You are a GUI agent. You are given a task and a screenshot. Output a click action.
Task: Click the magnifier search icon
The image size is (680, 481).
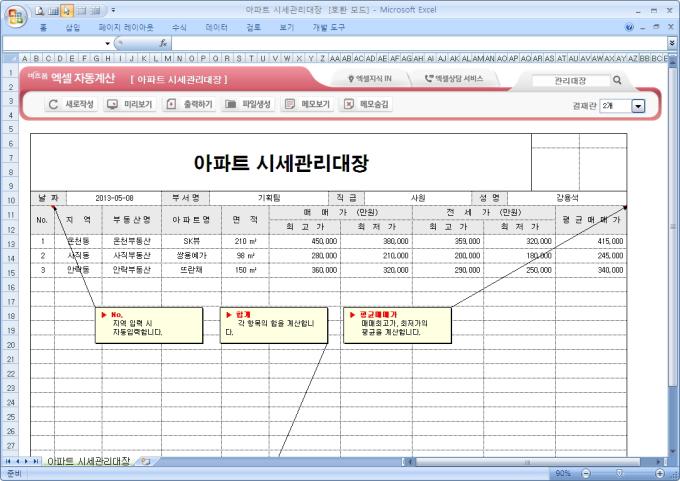(x=617, y=80)
